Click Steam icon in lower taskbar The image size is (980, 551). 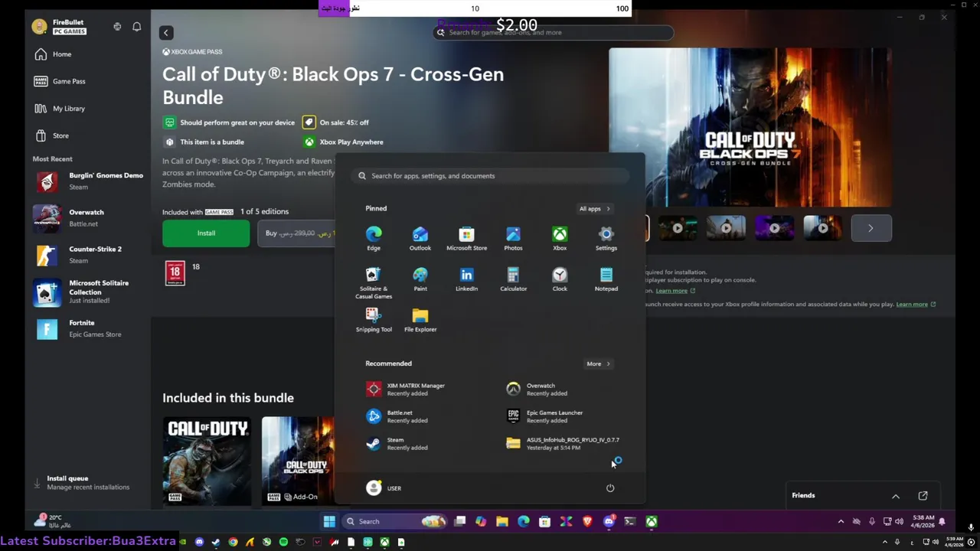pyautogui.click(x=216, y=542)
